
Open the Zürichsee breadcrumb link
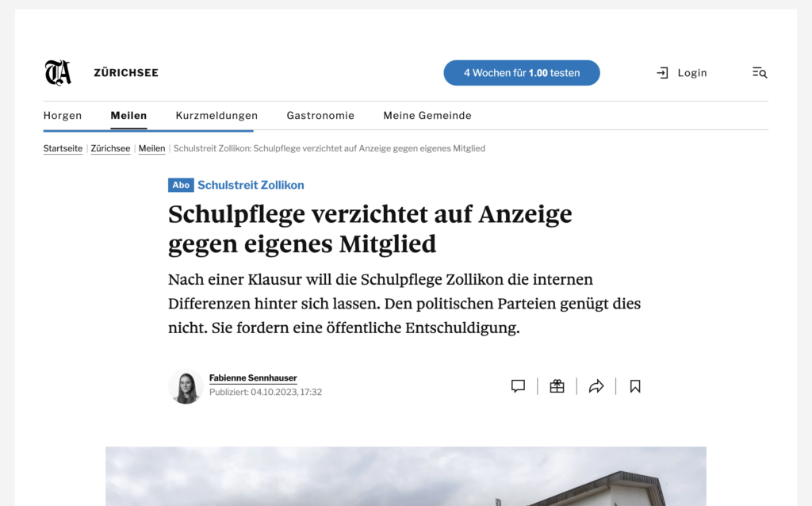click(110, 148)
